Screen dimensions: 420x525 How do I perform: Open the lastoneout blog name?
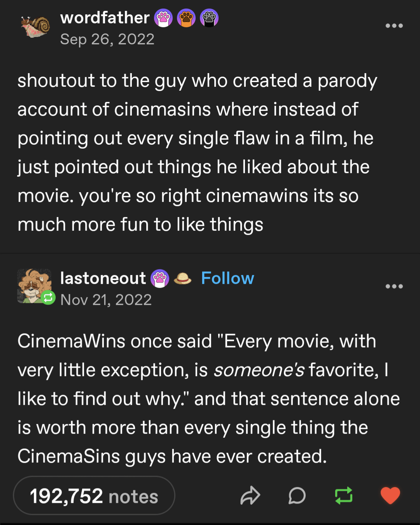coord(103,278)
